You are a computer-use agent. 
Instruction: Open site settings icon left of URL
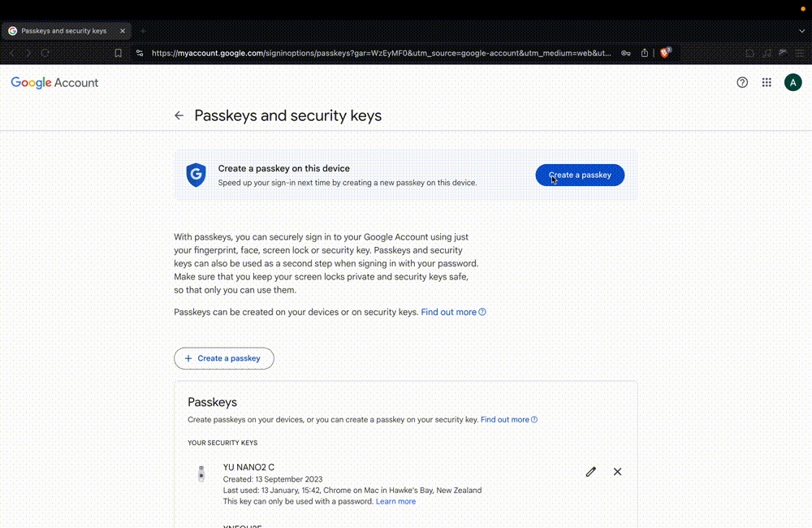[140, 53]
